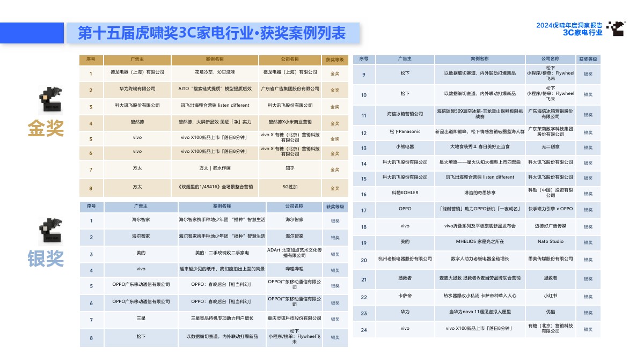Click company 广东茉莉数字科技集团股份有限公司

[x=550, y=132]
